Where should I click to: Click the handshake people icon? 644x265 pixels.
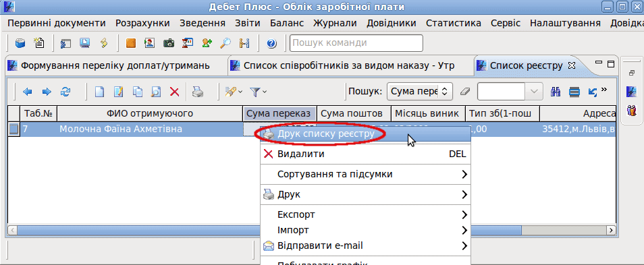[244, 43]
